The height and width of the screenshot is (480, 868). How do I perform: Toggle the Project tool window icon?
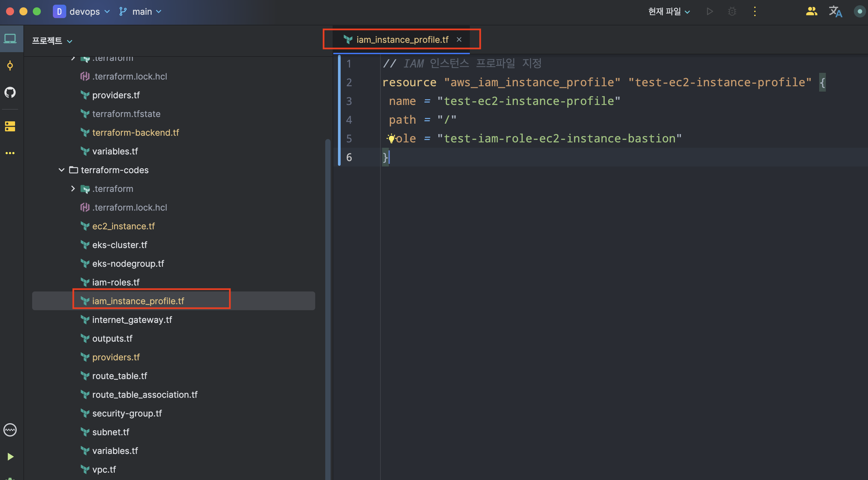pyautogui.click(x=10, y=39)
